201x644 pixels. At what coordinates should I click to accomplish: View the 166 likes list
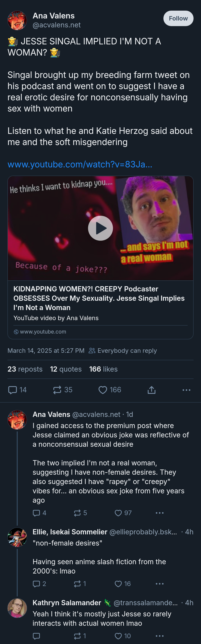103,369
